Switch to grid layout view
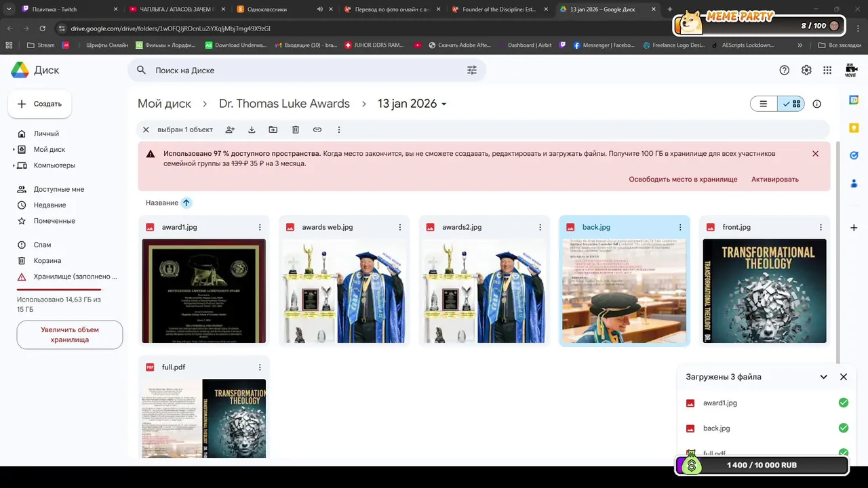 [x=791, y=104]
